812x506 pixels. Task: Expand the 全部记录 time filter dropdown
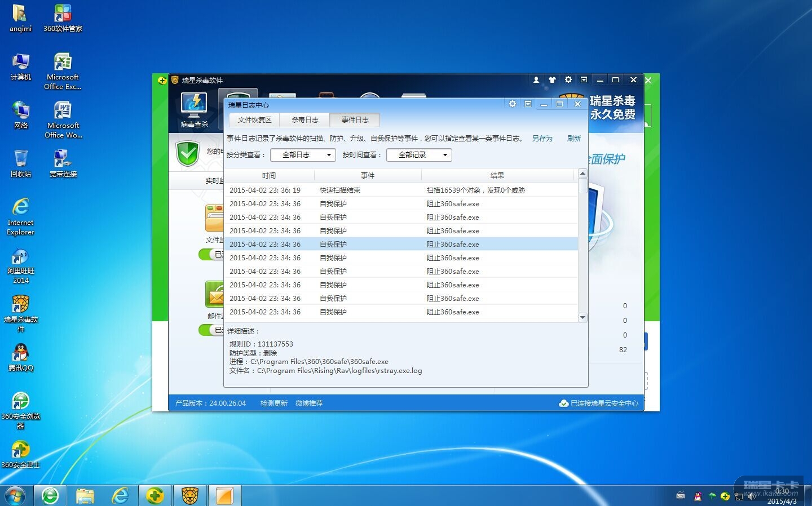point(419,155)
